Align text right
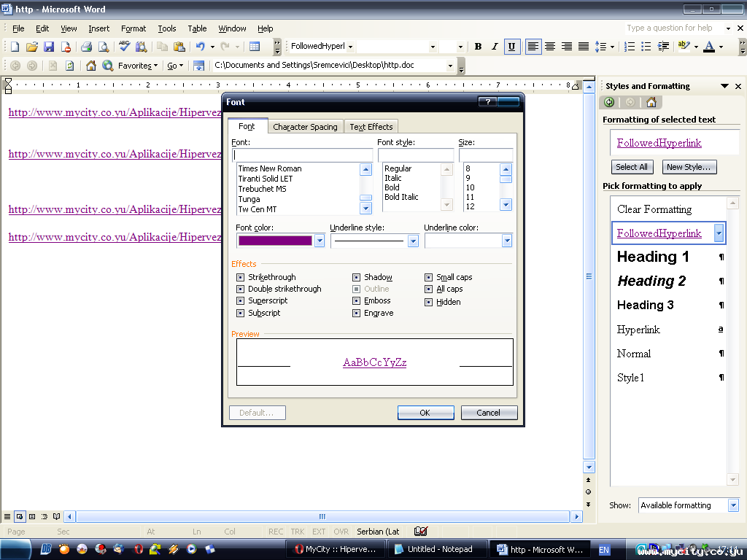 (566, 46)
